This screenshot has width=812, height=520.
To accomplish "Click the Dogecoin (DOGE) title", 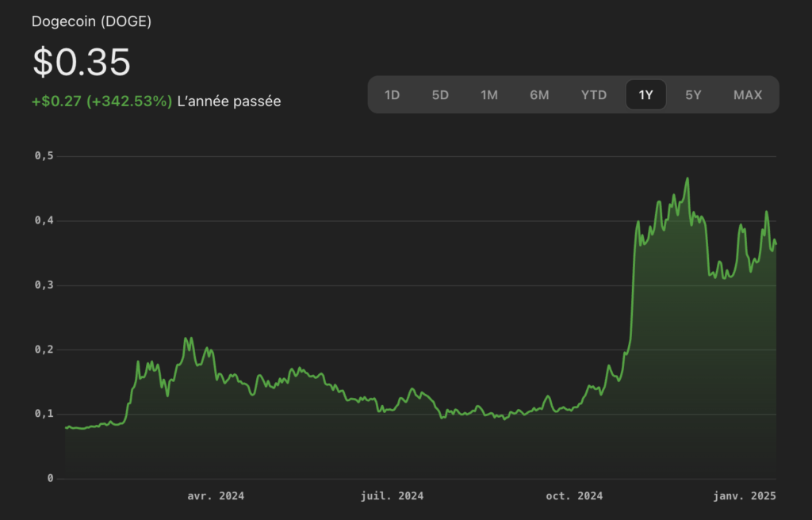I will 91,21.
